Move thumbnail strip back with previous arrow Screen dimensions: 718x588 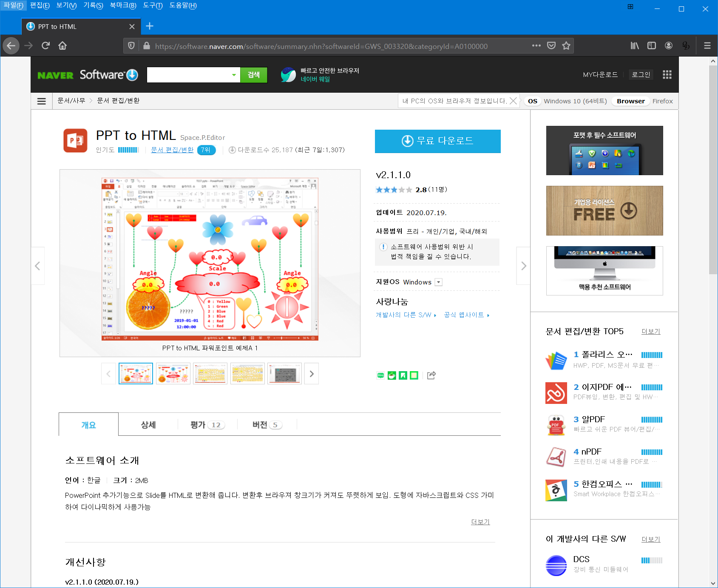pyautogui.click(x=108, y=374)
